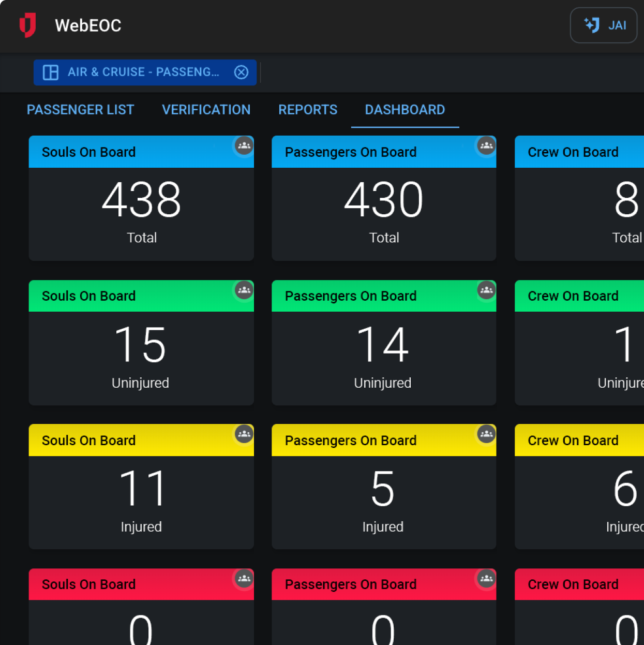Click people icon on blue Passengers On Board card
The height and width of the screenshot is (645, 644).
coord(486,146)
